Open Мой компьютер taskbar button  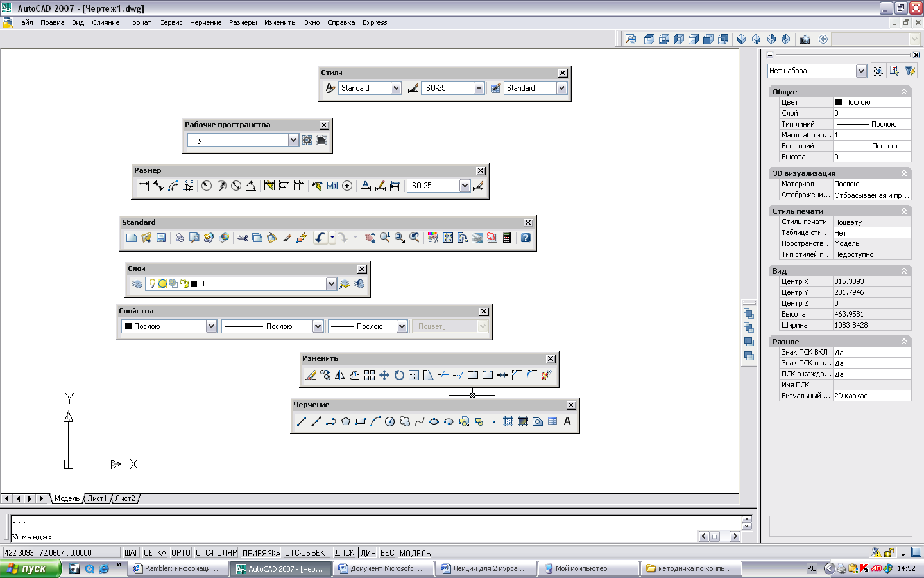(x=589, y=568)
